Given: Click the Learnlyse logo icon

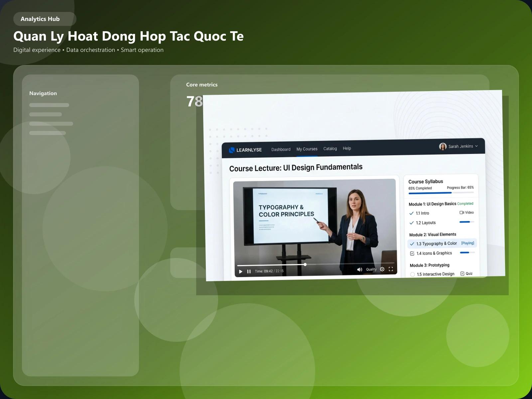Looking at the screenshot, I should (x=232, y=150).
